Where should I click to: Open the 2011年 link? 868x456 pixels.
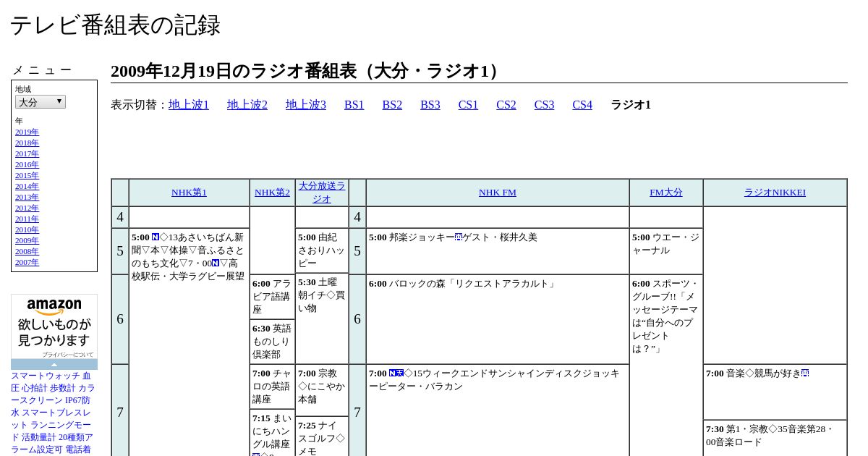click(27, 219)
